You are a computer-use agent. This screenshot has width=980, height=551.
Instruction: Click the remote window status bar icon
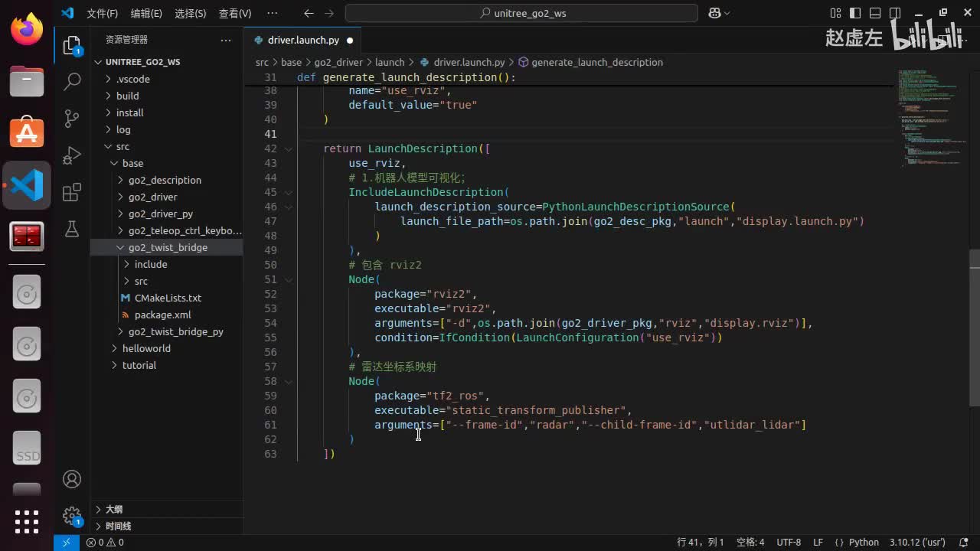tap(66, 542)
